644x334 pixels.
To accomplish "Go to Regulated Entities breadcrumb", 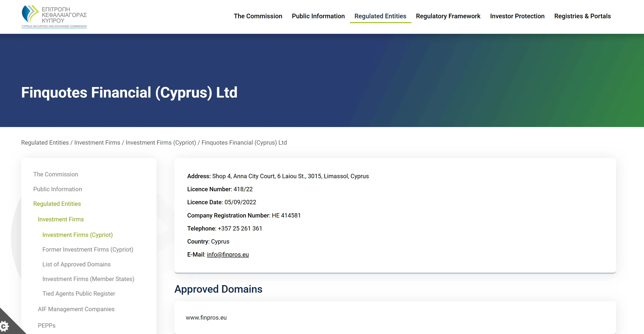I will click(x=45, y=143).
